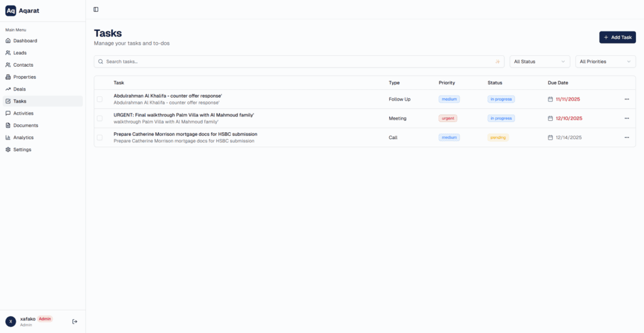Click the urgent priority badge

[448, 118]
